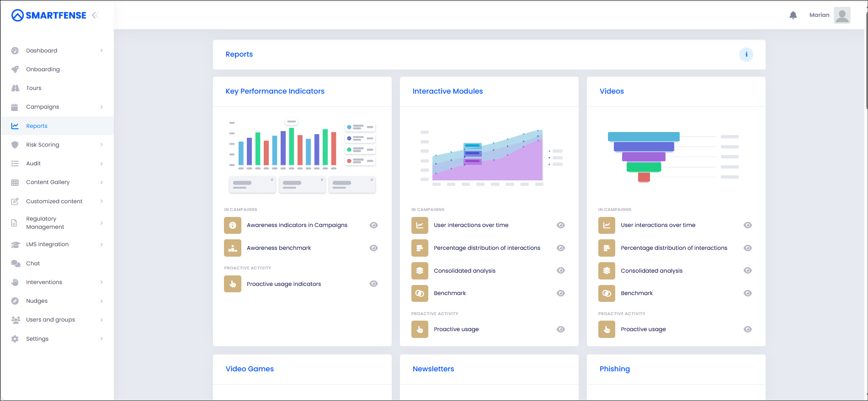Toggle eye icon for Awareness Indicators in Campaigns
The width and height of the screenshot is (868, 401).
(373, 225)
